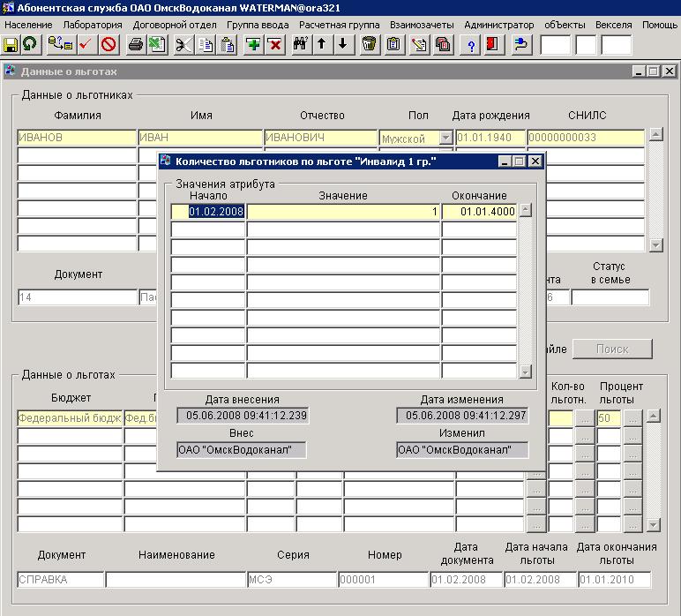The height and width of the screenshot is (616, 681).
Task: Click the green plus add-record icon
Action: [253, 44]
